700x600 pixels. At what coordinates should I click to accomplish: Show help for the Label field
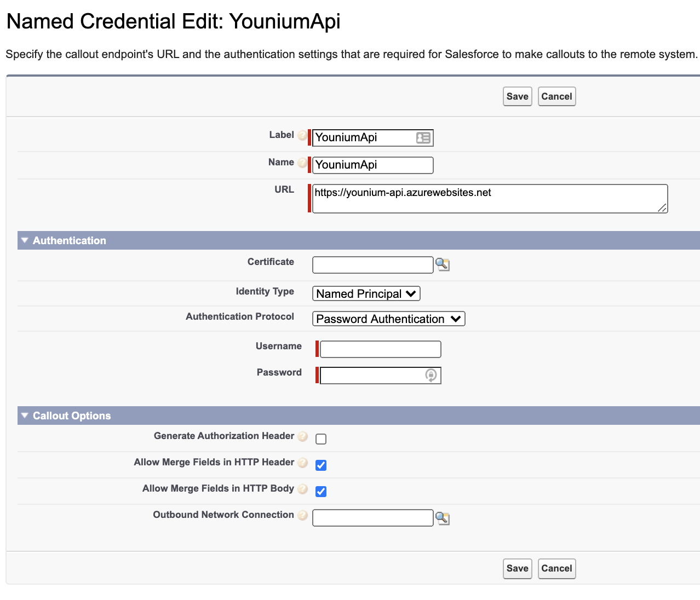pos(302,135)
